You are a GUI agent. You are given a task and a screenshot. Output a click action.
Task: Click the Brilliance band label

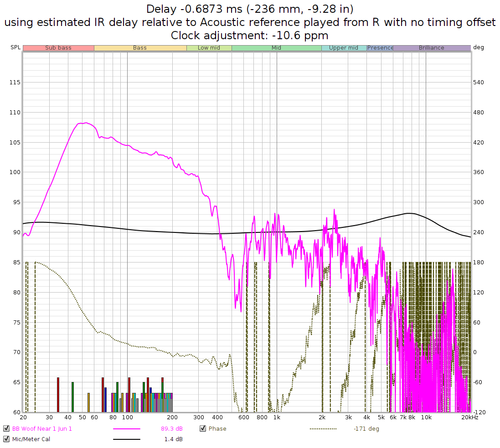coord(432,48)
